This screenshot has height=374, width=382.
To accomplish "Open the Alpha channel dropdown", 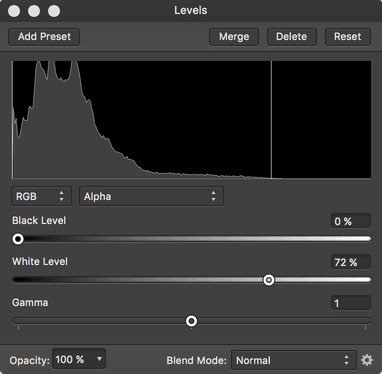I will (x=151, y=196).
